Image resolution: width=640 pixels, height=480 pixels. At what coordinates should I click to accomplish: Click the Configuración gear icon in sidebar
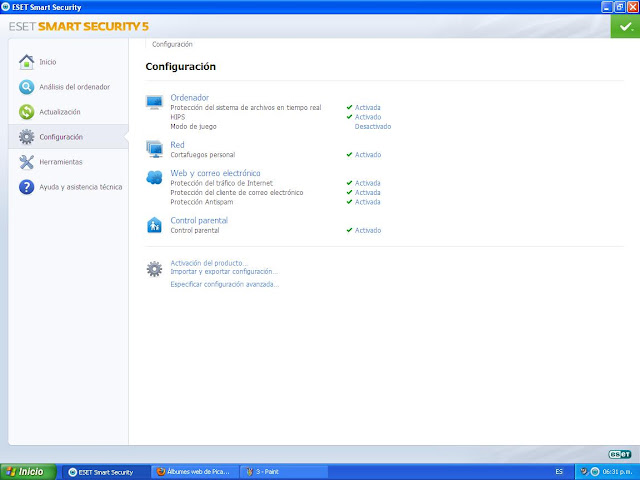pyautogui.click(x=27, y=137)
